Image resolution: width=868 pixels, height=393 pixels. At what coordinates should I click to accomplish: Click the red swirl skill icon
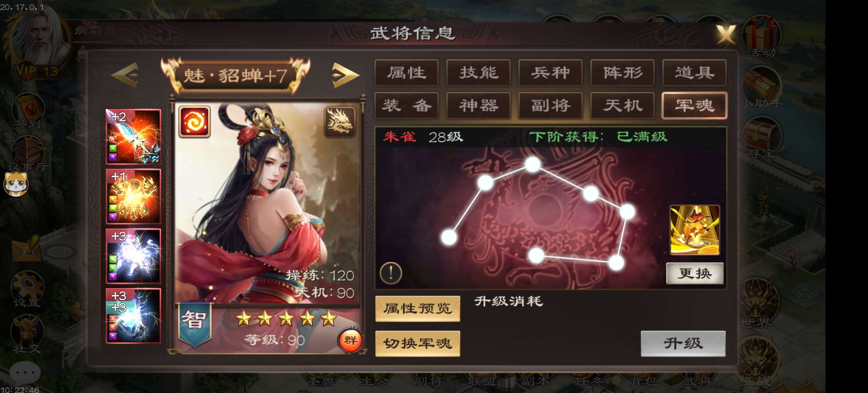[x=194, y=122]
